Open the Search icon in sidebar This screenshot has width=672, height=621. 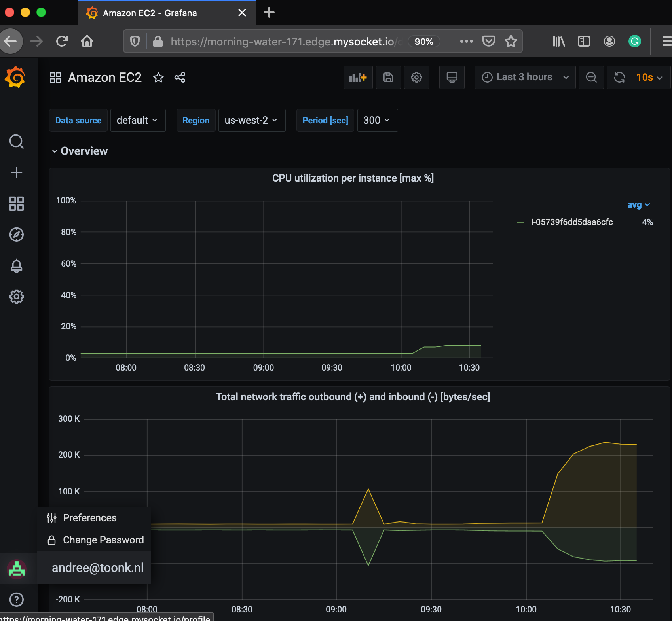16,141
